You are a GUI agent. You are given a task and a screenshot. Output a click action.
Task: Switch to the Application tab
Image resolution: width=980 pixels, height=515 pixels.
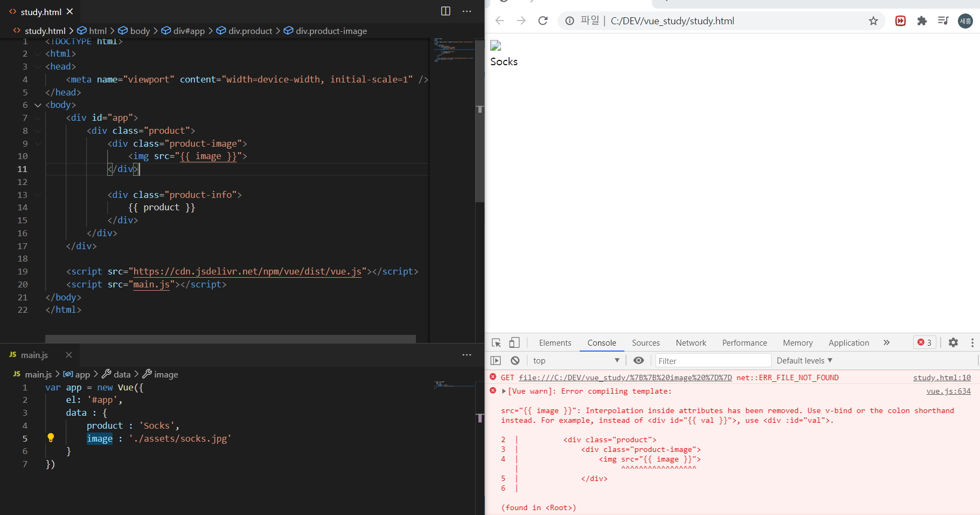[849, 343]
